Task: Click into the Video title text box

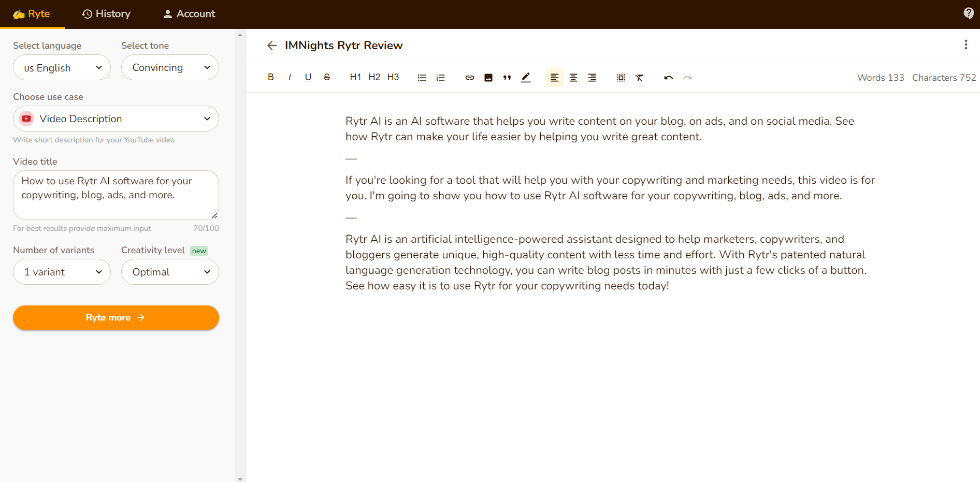Action: 116,195
